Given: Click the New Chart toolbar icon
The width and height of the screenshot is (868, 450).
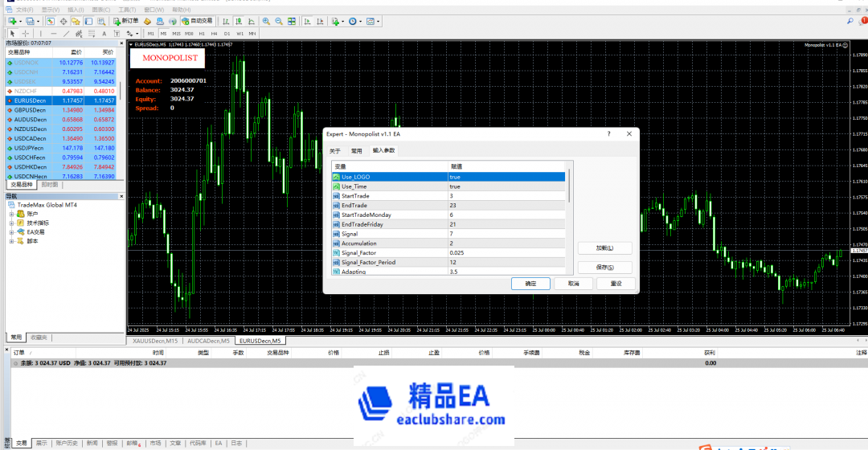Looking at the screenshot, I should click(12, 21).
